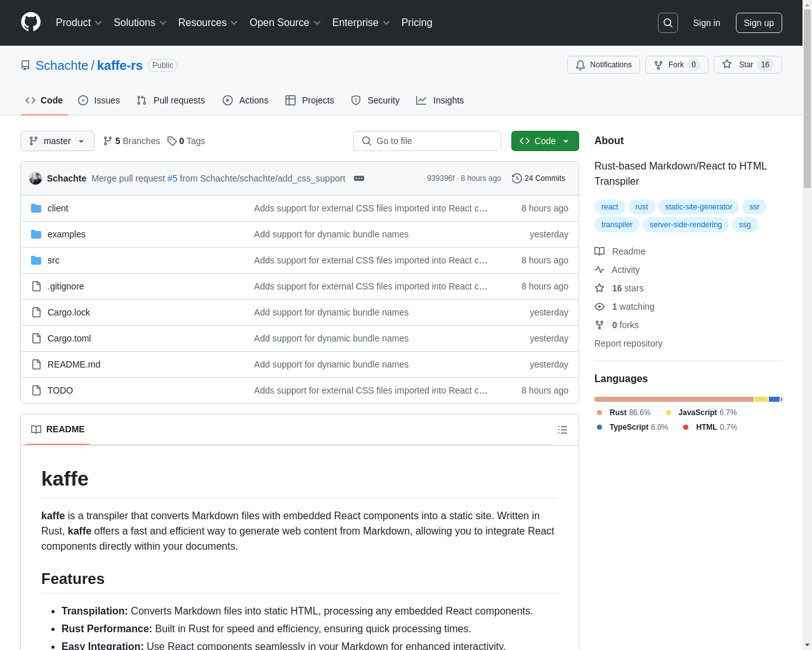Click JavaScript 6.7% language entry

pyautogui.click(x=702, y=413)
